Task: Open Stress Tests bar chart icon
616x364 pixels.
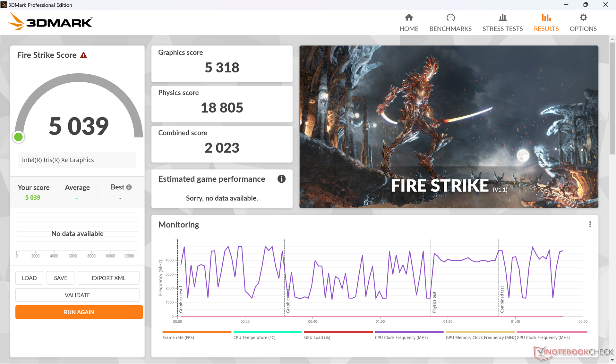Action: [x=502, y=18]
